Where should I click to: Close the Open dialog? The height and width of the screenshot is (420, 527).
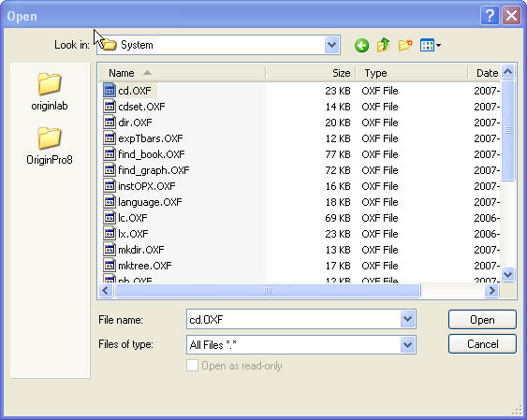pos(511,16)
